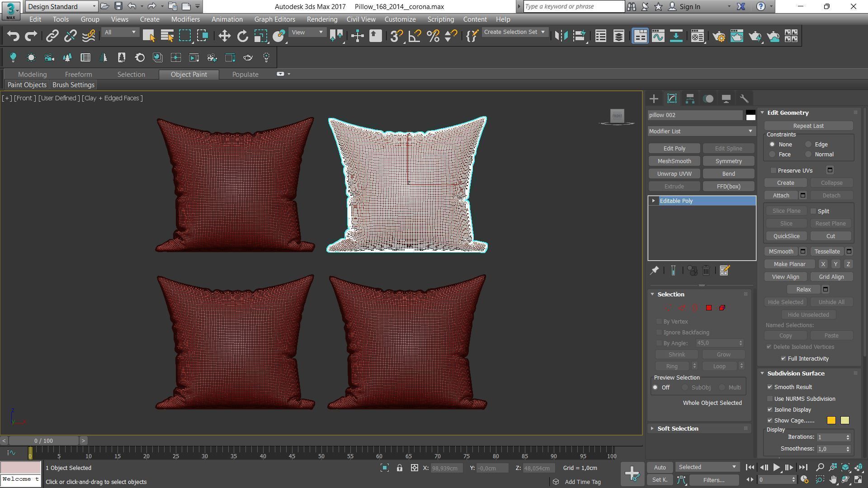
Task: Click Attach button
Action: click(x=781, y=196)
